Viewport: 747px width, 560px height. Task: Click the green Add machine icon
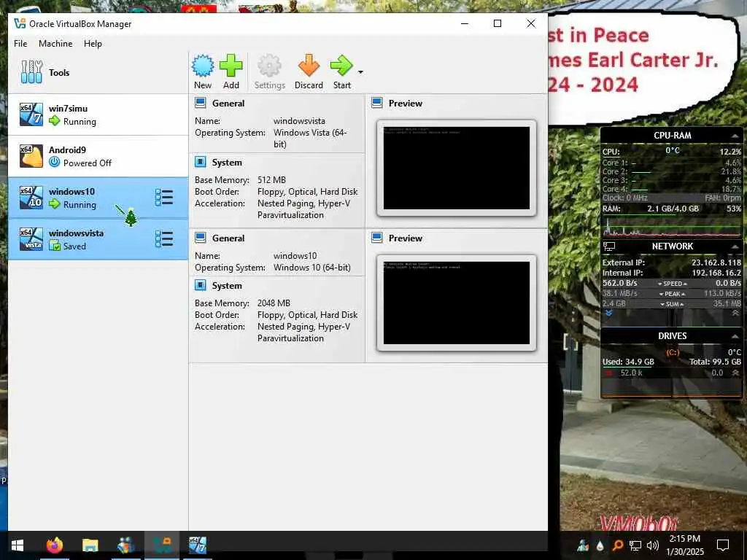coord(231,66)
